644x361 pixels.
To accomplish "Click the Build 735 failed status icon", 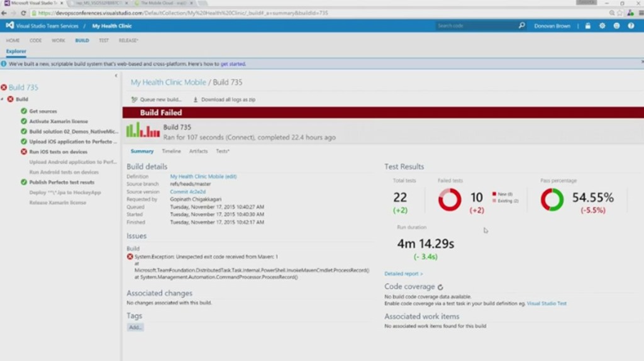I will [x=4, y=87].
